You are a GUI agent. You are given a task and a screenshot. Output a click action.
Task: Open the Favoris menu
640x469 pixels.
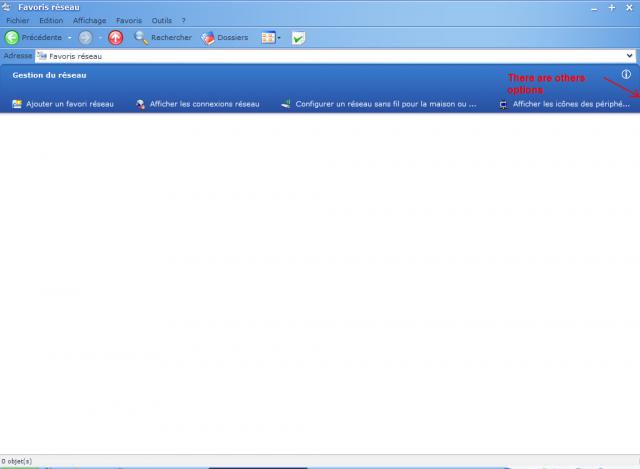click(x=129, y=20)
